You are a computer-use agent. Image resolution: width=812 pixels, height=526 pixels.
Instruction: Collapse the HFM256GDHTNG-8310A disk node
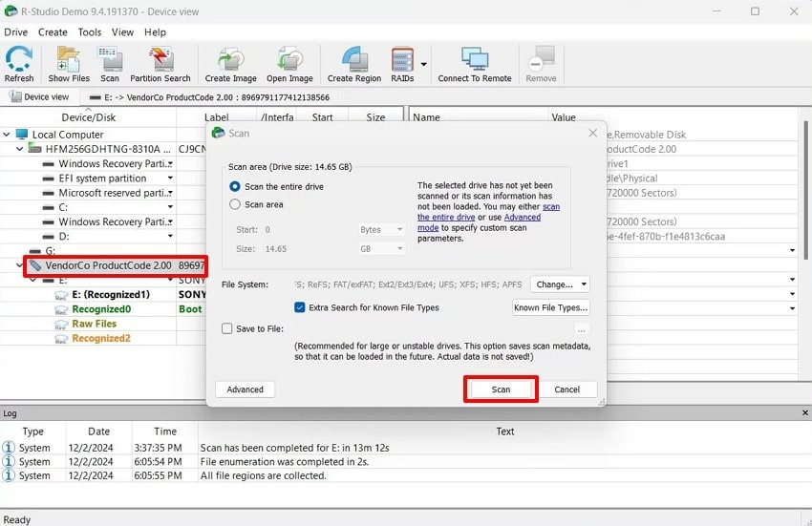pos(20,149)
